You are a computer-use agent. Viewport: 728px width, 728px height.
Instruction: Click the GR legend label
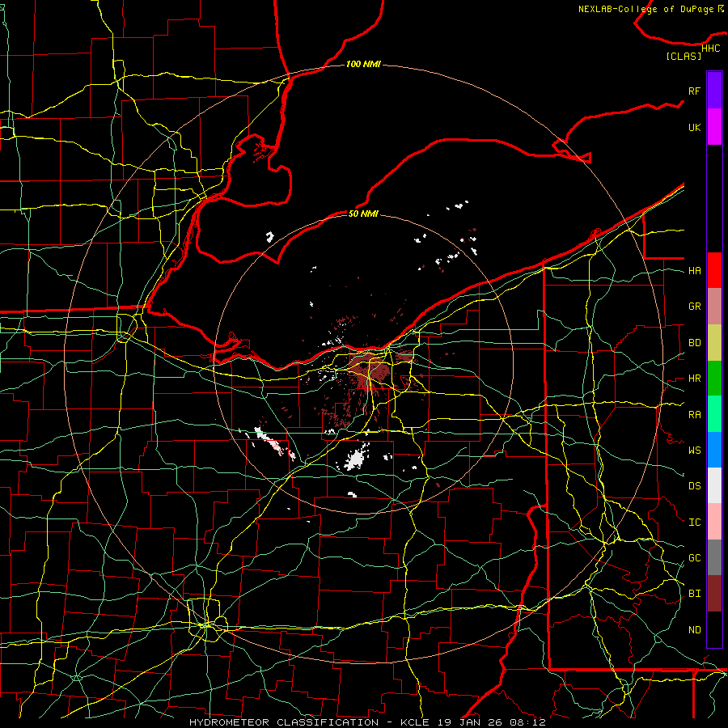[695, 307]
